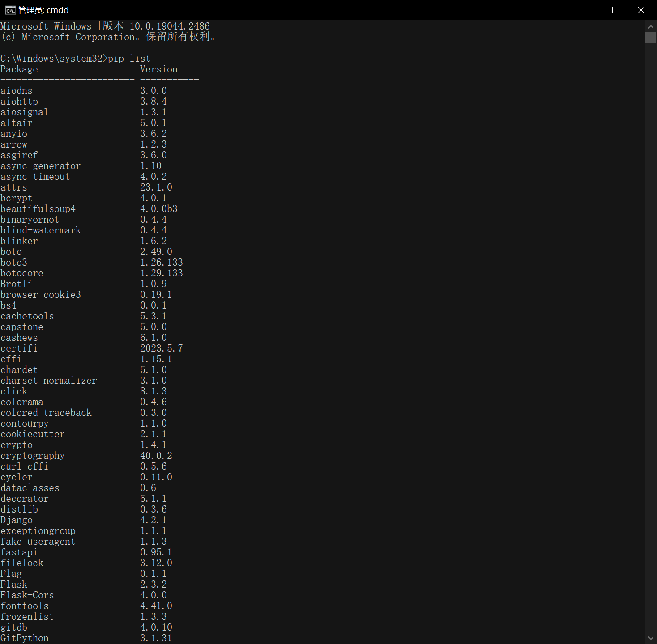Click the aiosignal package name
Screen dimensions: 657x644
pos(24,112)
